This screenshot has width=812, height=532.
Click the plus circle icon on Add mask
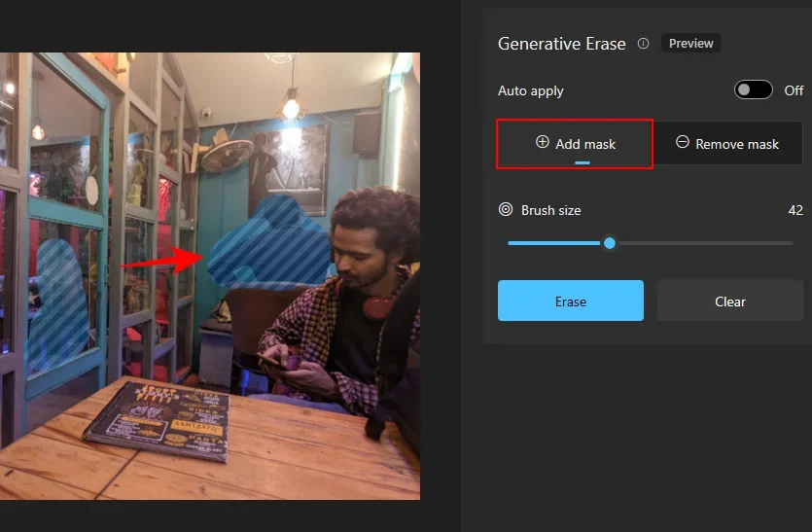[x=543, y=143]
